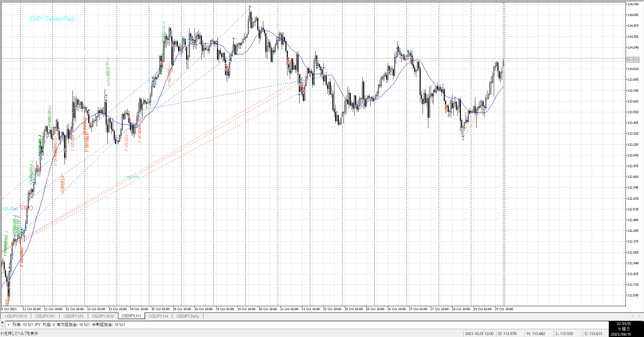Open the USDJPY,M1 chart tab
Screen dimensions: 644x337
(x=45, y=316)
